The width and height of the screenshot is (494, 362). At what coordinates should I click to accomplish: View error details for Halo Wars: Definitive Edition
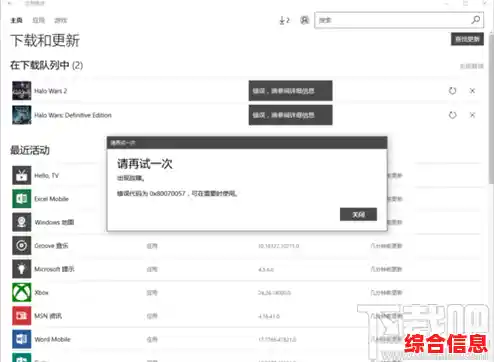click(290, 115)
